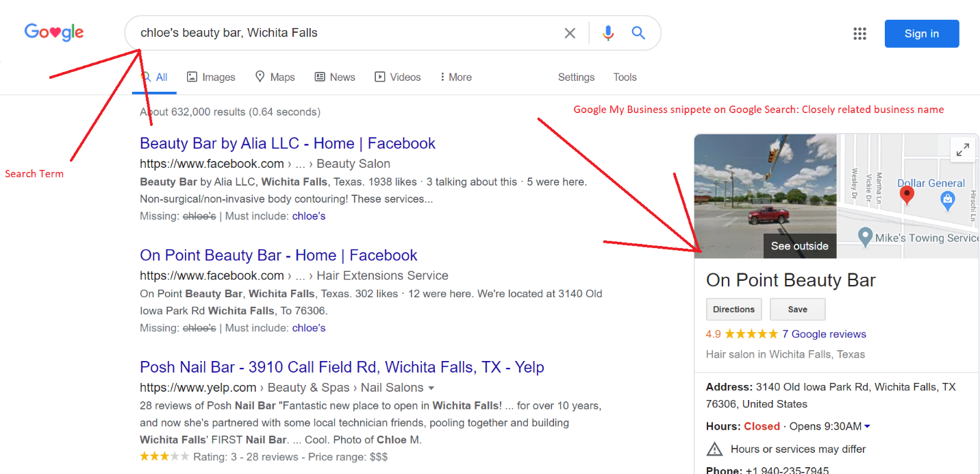Start voice search with microphone icon
Image resolution: width=980 pixels, height=474 pixels.
pyautogui.click(x=608, y=33)
